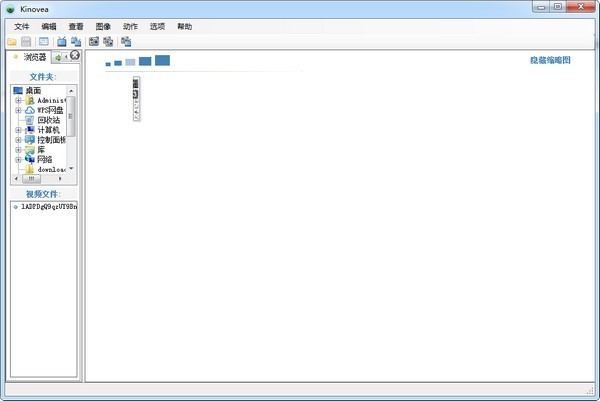Choose the second smallest thumbnail size
This screenshot has height=401, width=600.
[118, 63]
